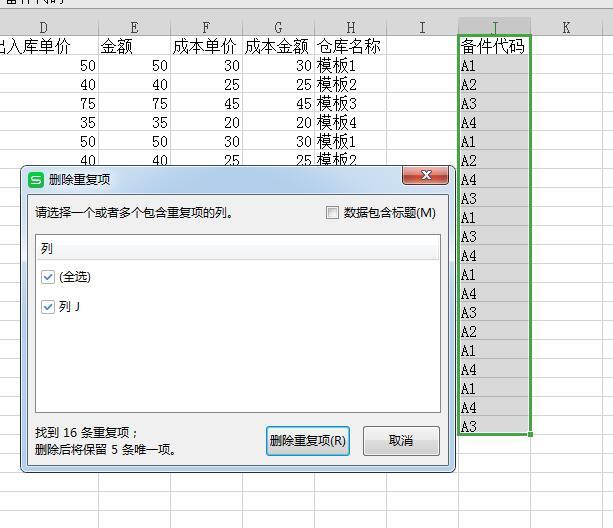Select column I header
613x528 pixels.
click(x=422, y=27)
